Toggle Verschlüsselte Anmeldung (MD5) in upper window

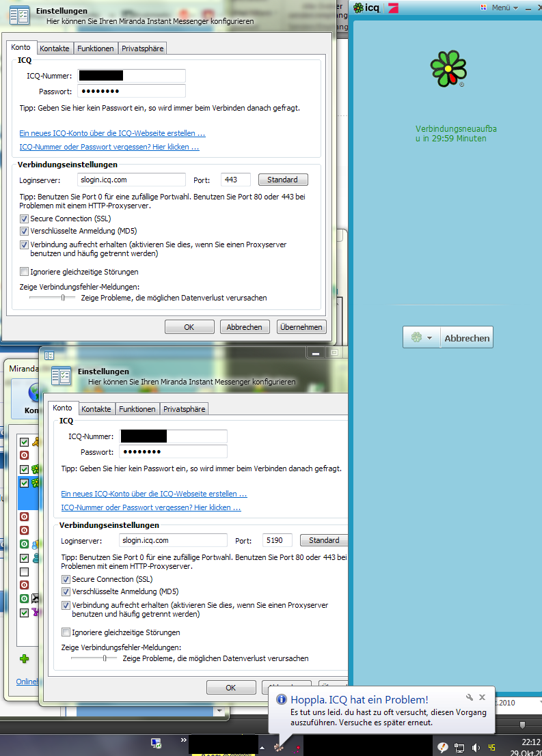pos(24,232)
